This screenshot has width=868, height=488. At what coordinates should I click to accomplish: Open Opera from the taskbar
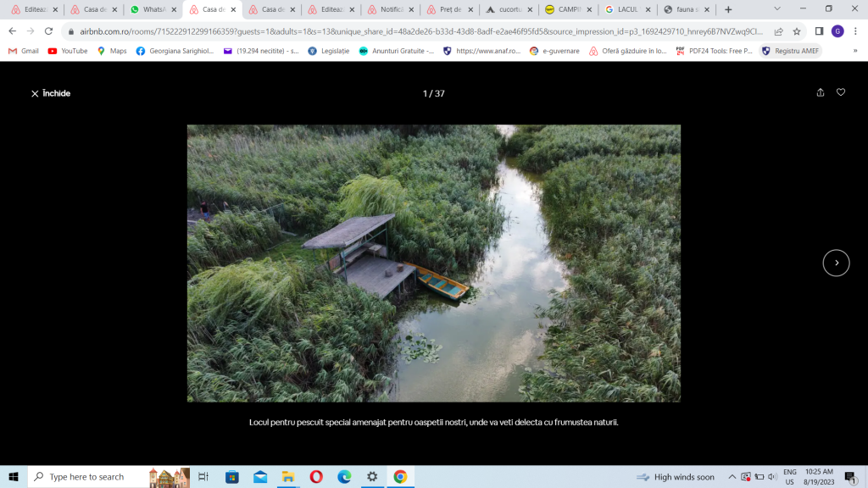point(315,477)
